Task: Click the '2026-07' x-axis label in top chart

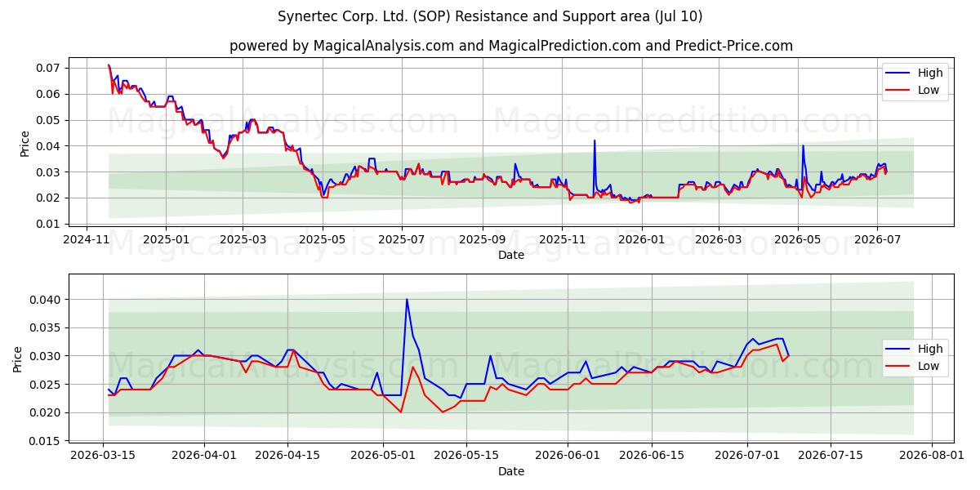Action: pos(877,240)
